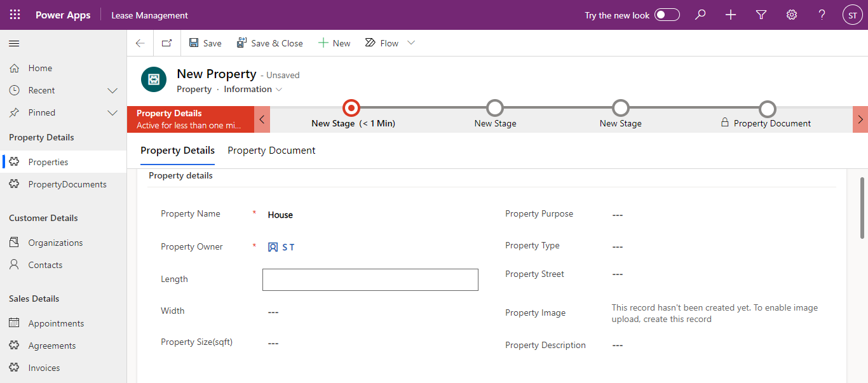The height and width of the screenshot is (383, 868).
Task: Click the ST user avatar
Action: [853, 15]
